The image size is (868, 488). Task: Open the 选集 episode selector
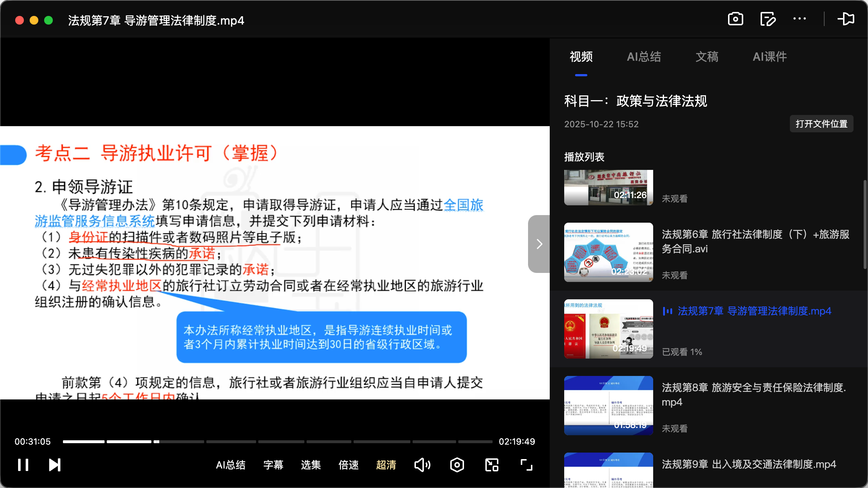click(x=310, y=465)
